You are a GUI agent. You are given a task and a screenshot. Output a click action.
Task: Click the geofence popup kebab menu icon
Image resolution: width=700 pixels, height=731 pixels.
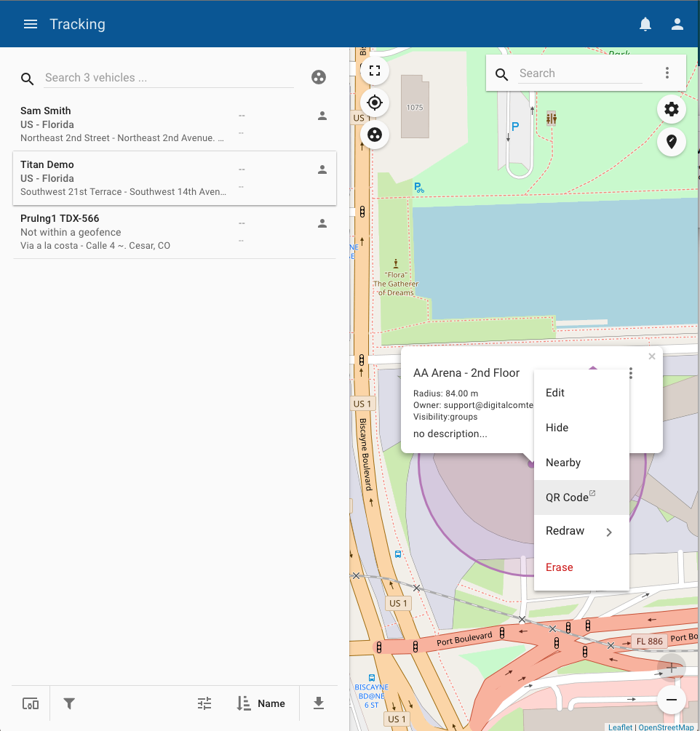(631, 373)
